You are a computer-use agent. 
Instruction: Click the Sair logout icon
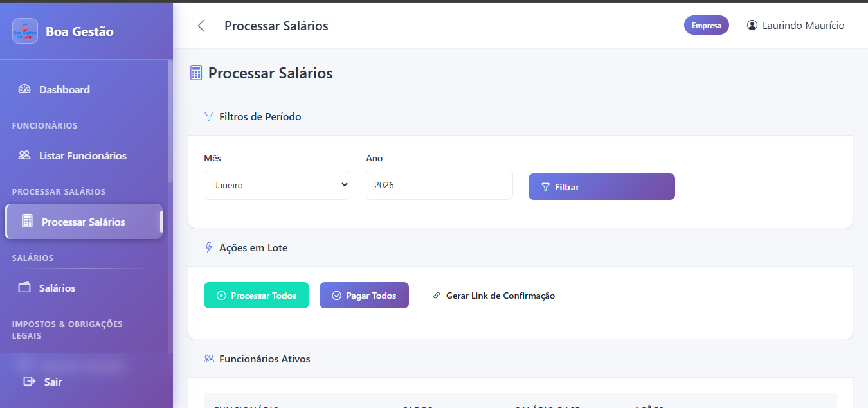coord(29,382)
